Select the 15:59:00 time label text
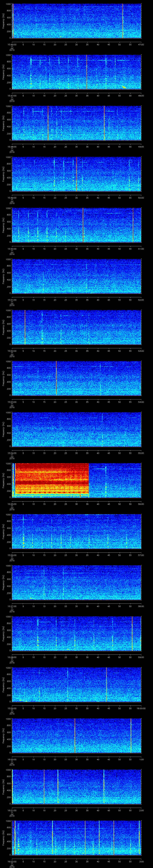Image resolution: width=153 pixels, height=868 pixels. (x=12, y=708)
